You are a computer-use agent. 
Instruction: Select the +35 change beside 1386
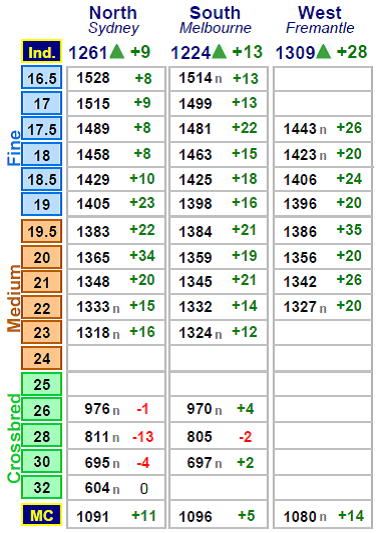tap(349, 230)
